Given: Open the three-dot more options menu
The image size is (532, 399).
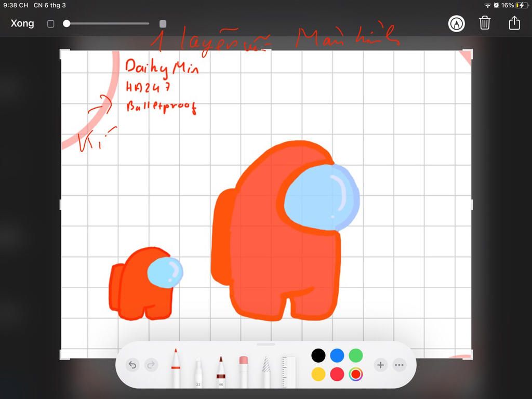Looking at the screenshot, I should click(400, 365).
